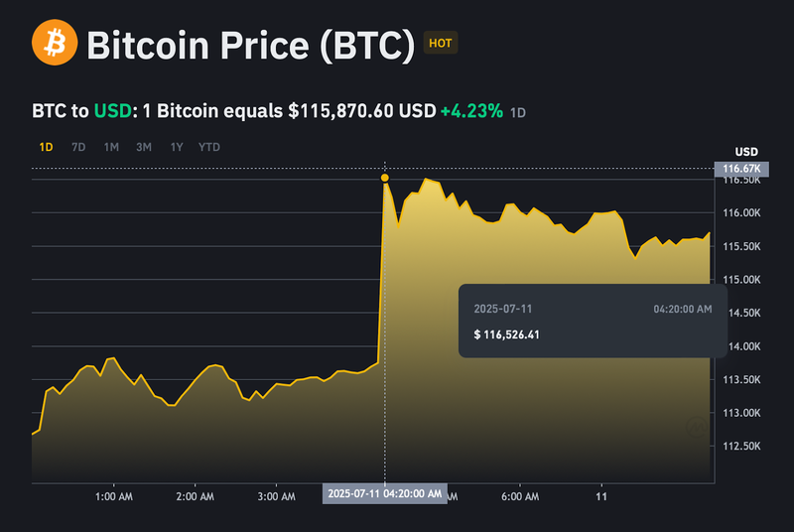Select the 3M time range
Screen dimensions: 794x532
click(144, 147)
